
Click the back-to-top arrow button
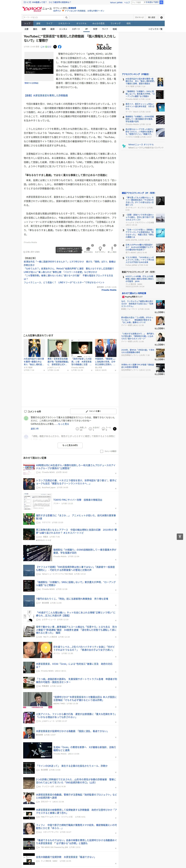click(x=180, y=536)
